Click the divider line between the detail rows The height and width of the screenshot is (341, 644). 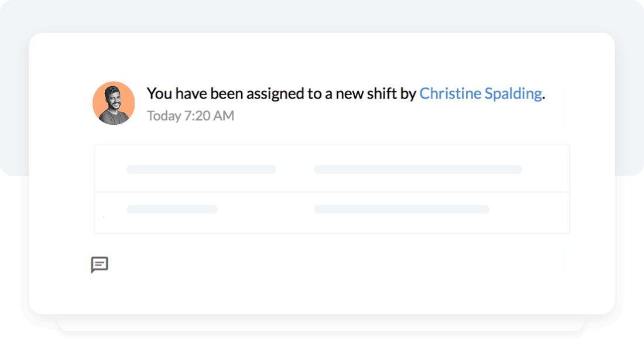tap(331, 192)
